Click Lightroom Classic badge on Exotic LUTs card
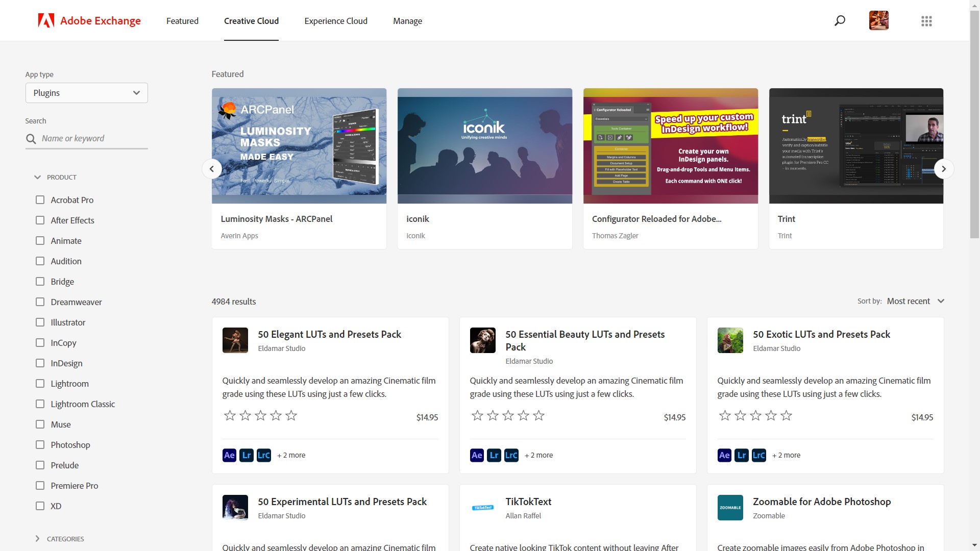The image size is (980, 551). [x=759, y=455]
